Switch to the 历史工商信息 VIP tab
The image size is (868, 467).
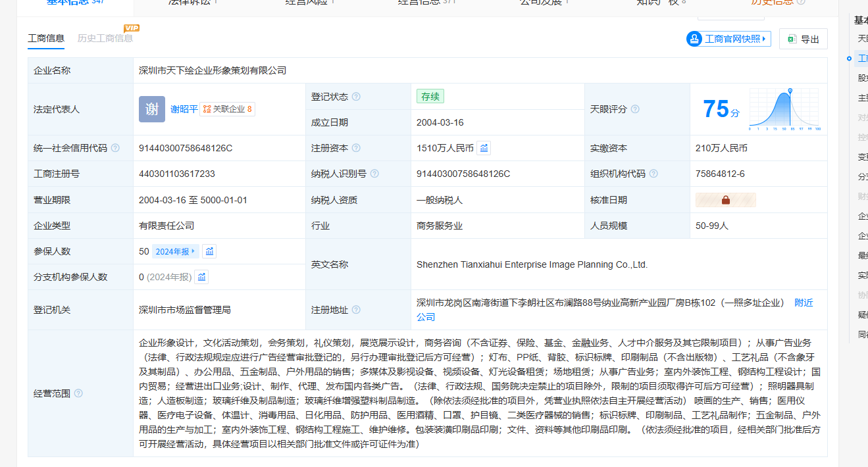tap(105, 38)
